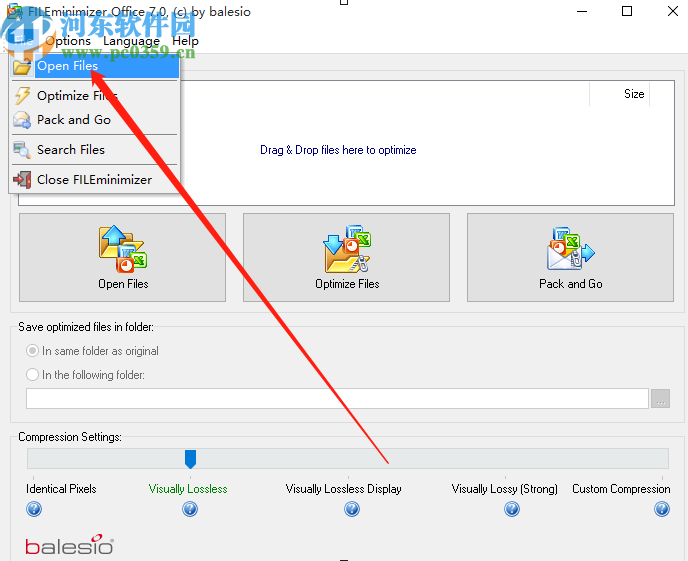Viewport: 688px width, 561px height.
Task: Click the Optimize Files label under the large icon
Action: point(347,284)
